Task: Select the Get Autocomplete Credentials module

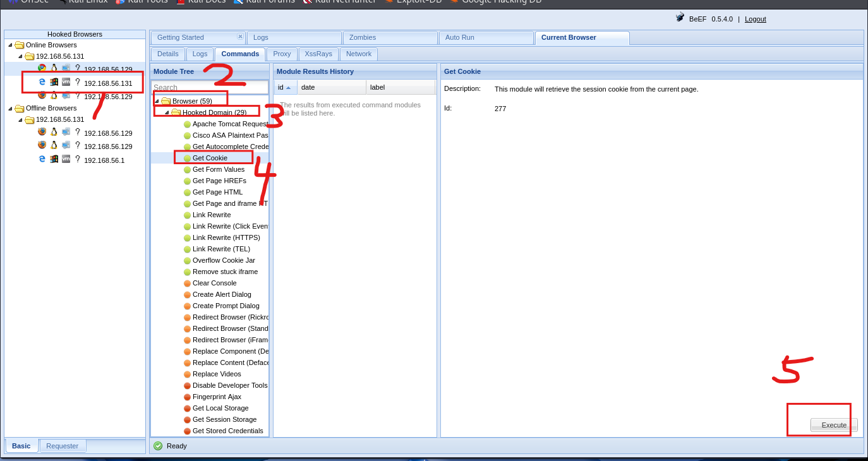Action: point(231,147)
